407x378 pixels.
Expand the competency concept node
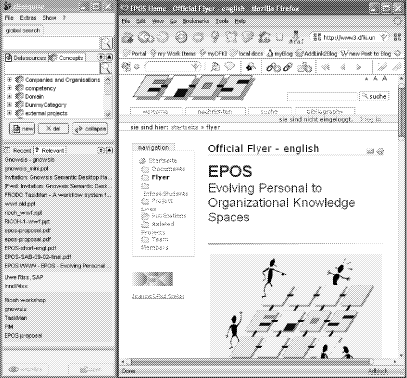click(10, 88)
